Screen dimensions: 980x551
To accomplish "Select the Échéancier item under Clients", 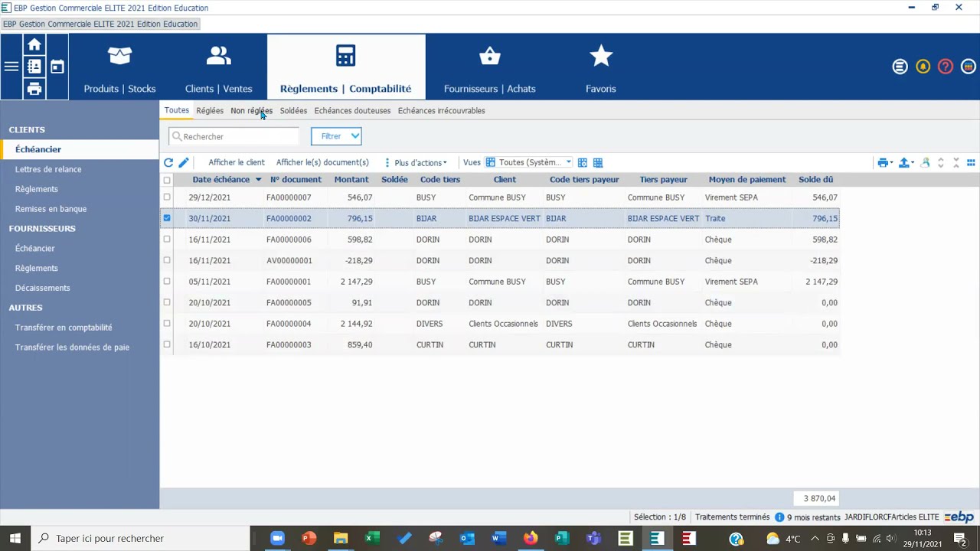I will point(80,149).
